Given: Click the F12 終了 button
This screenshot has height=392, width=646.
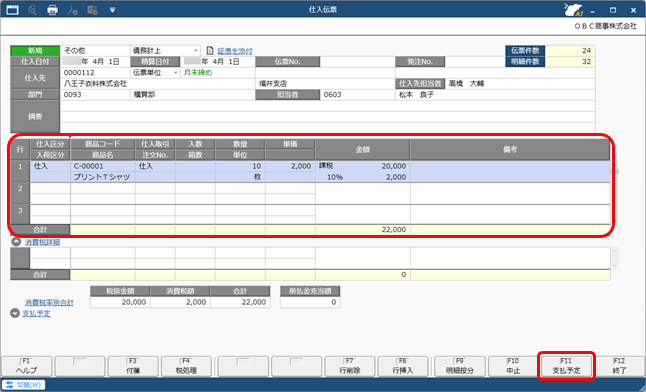Looking at the screenshot, I should [x=619, y=366].
